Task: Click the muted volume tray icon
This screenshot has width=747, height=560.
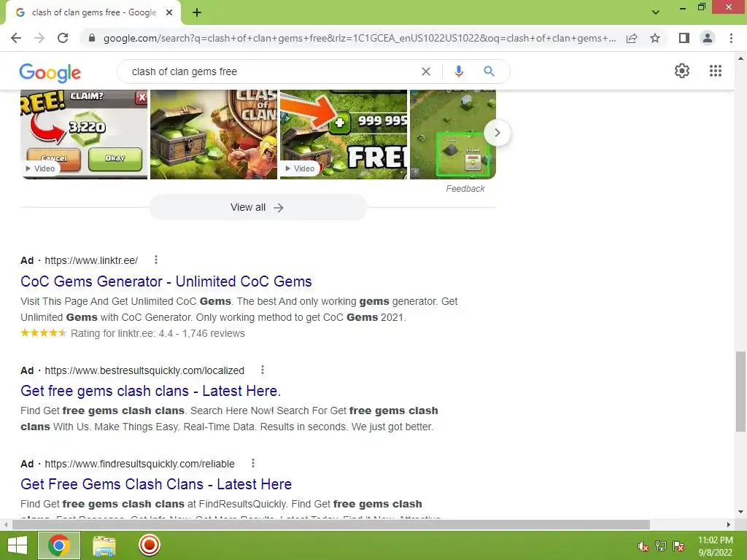Action: coord(643,547)
